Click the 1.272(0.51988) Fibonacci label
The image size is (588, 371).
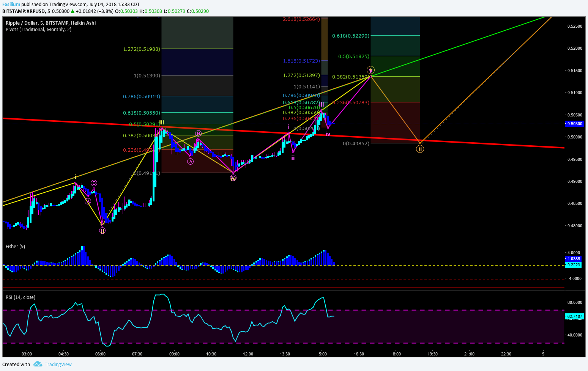(x=142, y=49)
